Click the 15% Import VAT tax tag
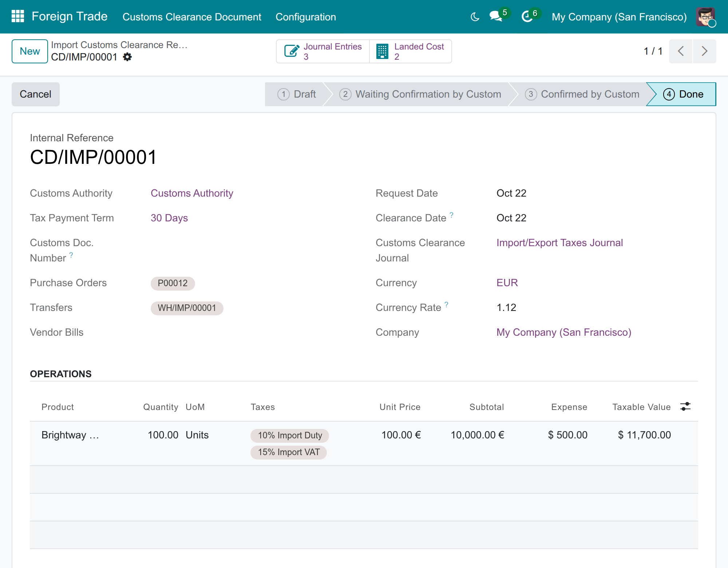Viewport: 728px width, 568px height. [x=289, y=452]
